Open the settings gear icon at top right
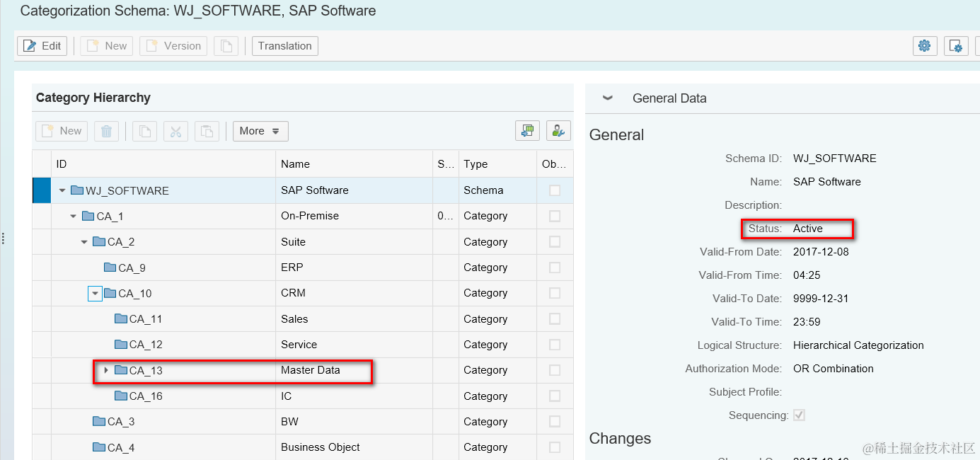 click(x=924, y=46)
